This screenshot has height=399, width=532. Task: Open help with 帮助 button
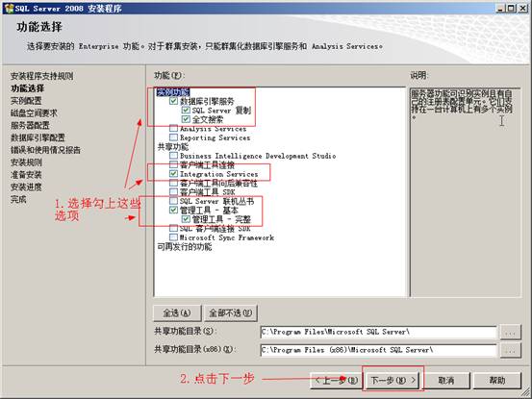[x=497, y=380]
